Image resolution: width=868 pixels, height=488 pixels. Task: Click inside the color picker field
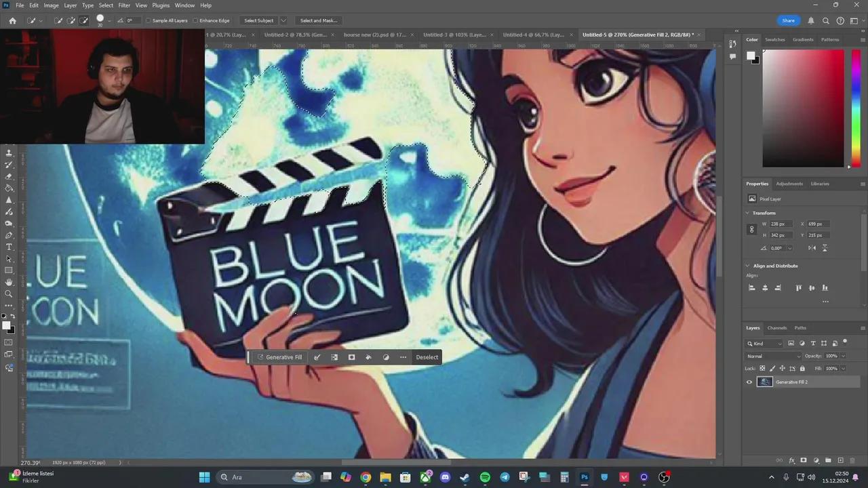point(803,108)
